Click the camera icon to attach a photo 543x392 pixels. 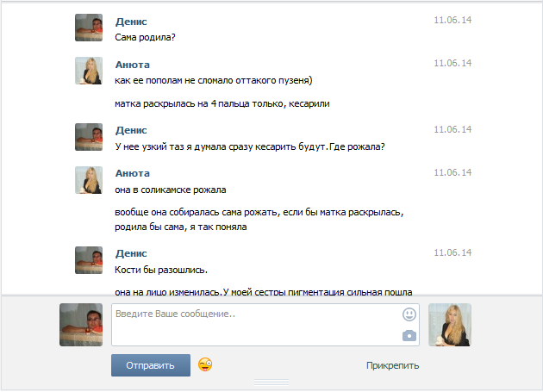click(409, 335)
